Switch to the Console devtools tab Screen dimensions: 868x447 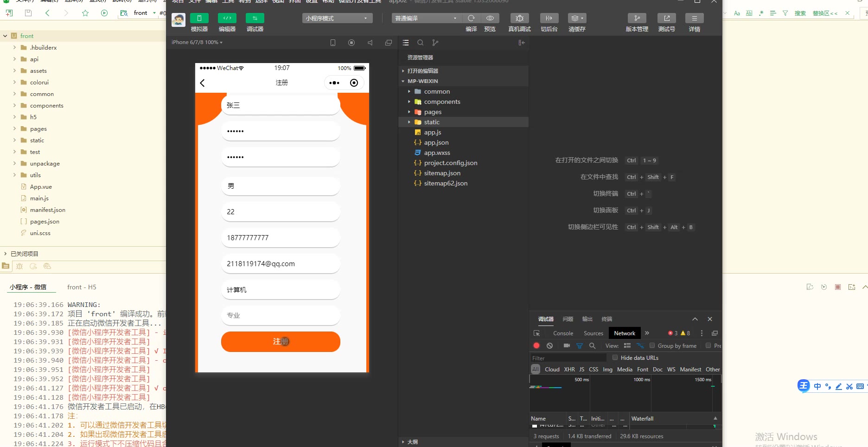(x=563, y=333)
